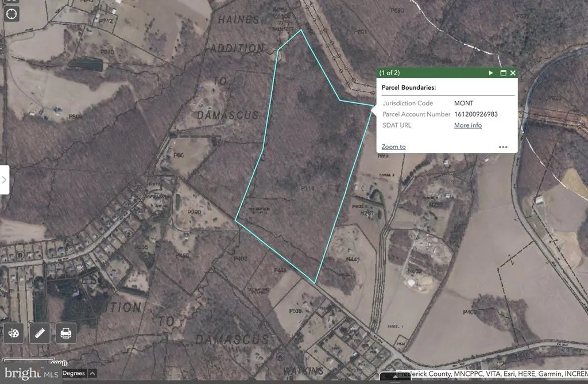Open the popup three-dots actions menu

(x=503, y=147)
